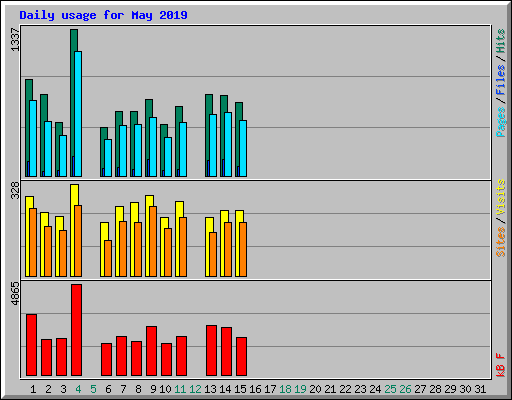Image resolution: width=512 pixels, height=400 pixels.
Task: Select green weekend day label 11
Action: tap(180, 389)
